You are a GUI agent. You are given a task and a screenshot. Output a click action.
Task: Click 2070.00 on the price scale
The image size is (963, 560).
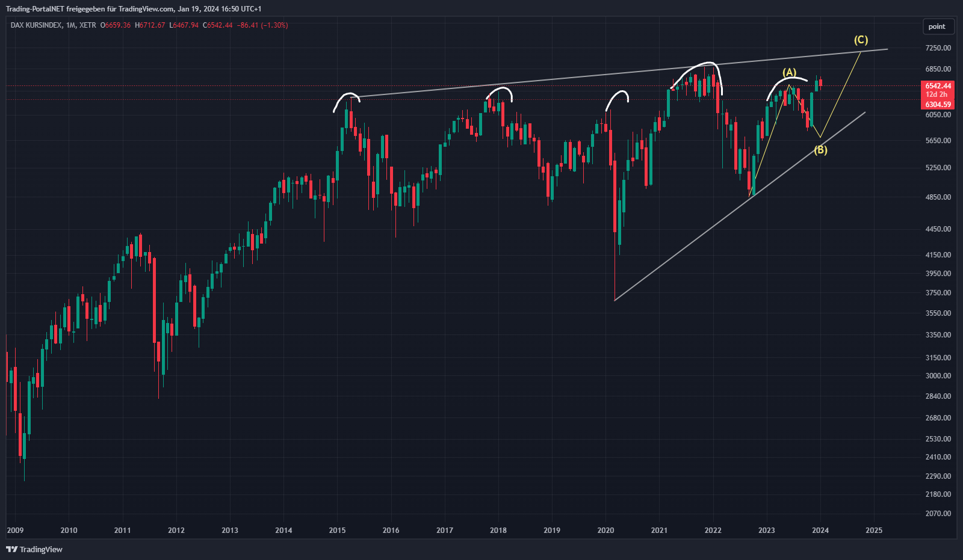coord(938,513)
